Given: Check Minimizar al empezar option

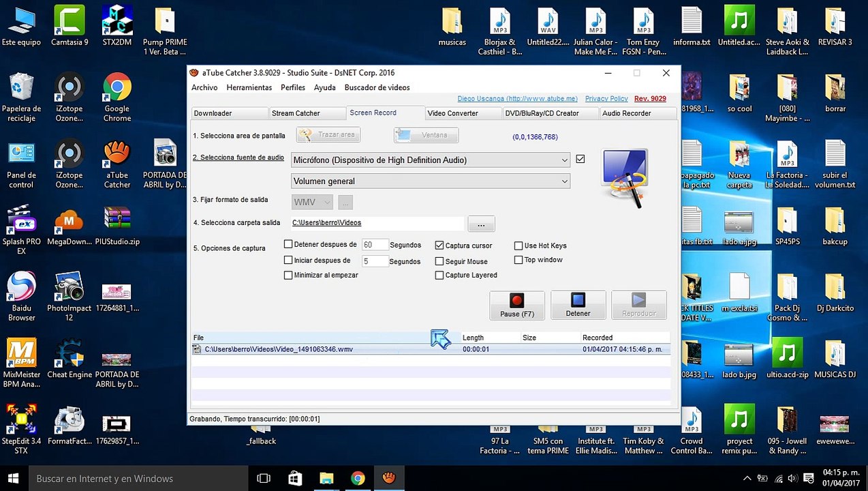Looking at the screenshot, I should 288,275.
